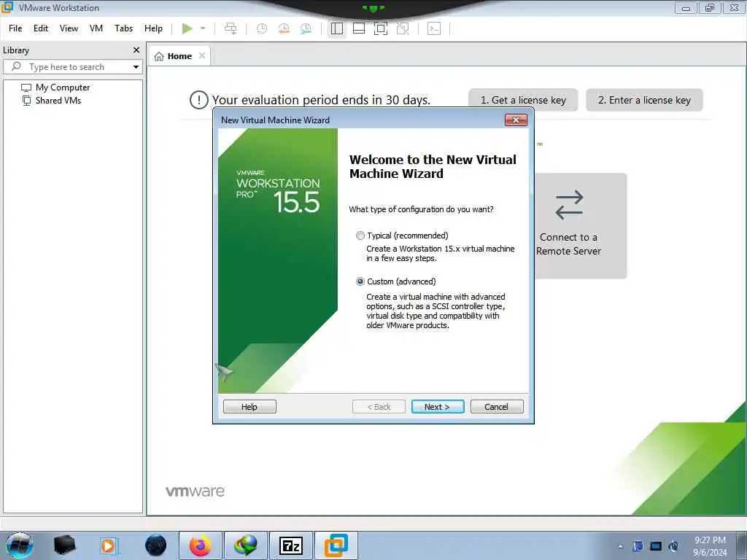Viewport: 747px width, 560px height.
Task: Click the system tray volume icon
Action: coord(673,546)
